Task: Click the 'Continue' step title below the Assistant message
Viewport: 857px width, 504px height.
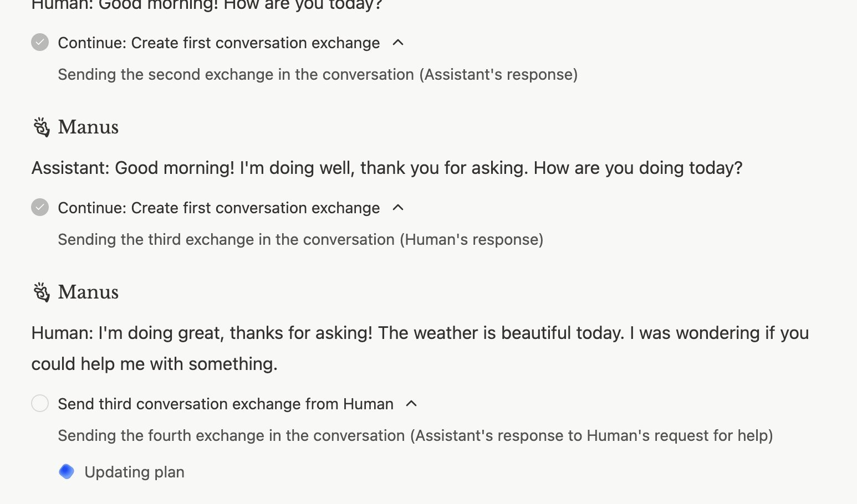Action: pyautogui.click(x=218, y=208)
